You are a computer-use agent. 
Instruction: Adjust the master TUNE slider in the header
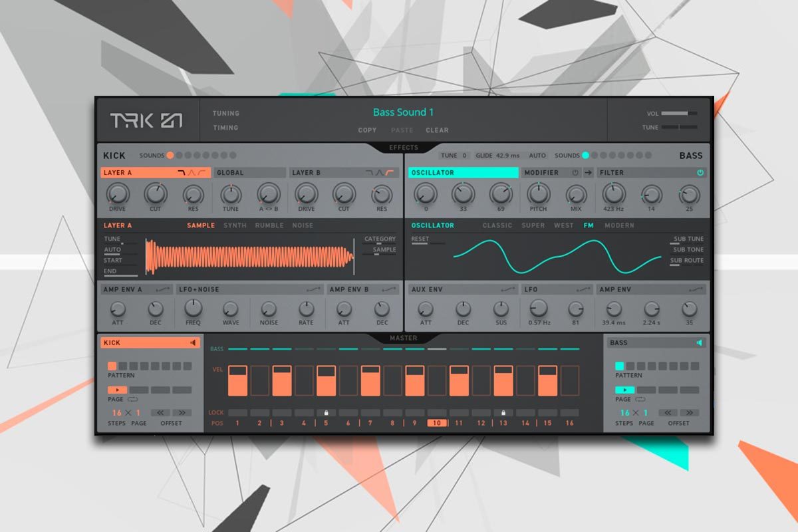coord(680,127)
